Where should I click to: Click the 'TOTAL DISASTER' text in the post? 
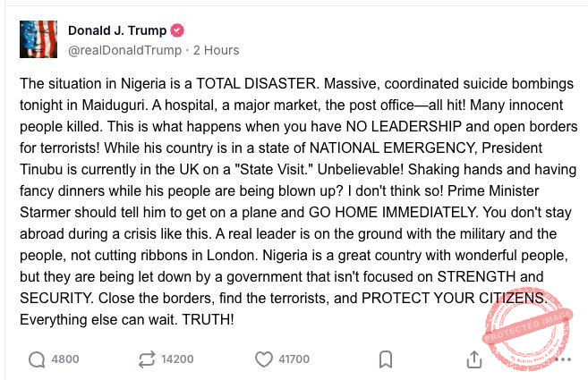coord(271,83)
